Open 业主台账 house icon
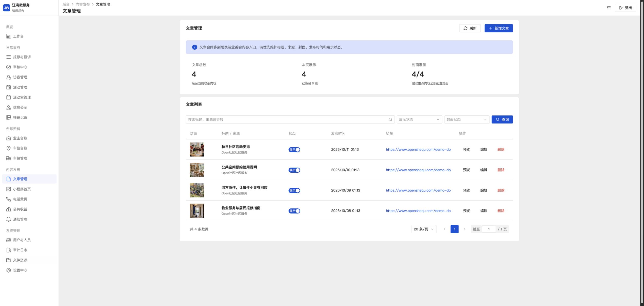The image size is (644, 306). pos(8,138)
